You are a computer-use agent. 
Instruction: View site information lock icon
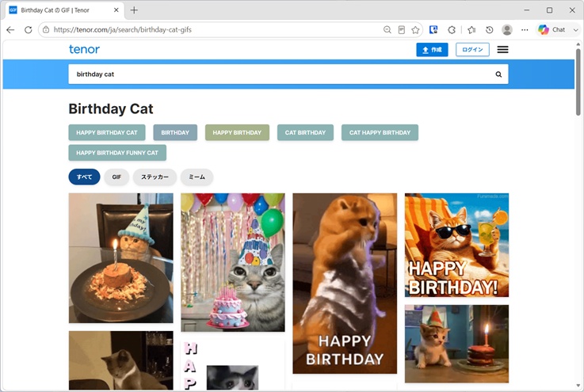[x=46, y=30]
